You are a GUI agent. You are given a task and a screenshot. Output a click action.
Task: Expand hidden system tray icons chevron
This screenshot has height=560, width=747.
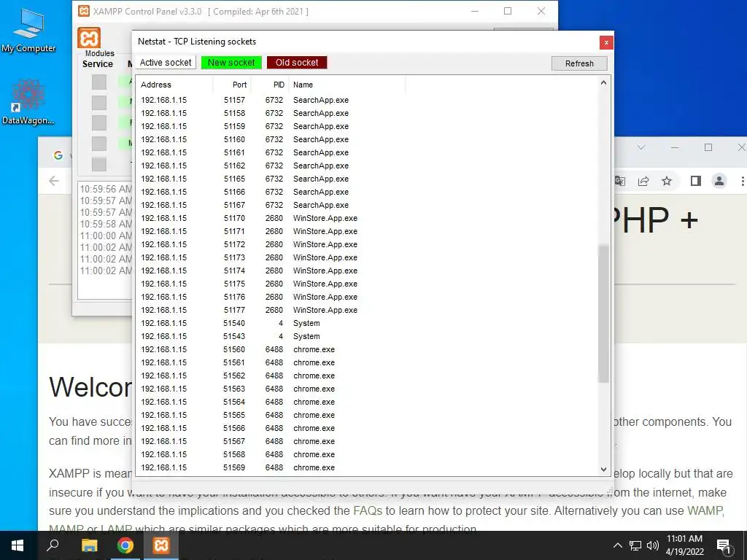[617, 545]
